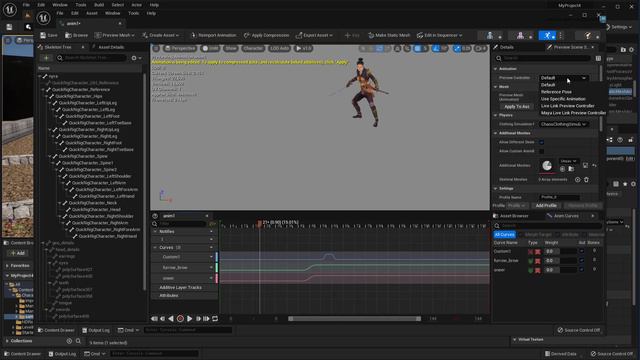Toggle Source Control Off in the anim editor status bar
The width and height of the screenshot is (640, 360).
click(x=579, y=330)
